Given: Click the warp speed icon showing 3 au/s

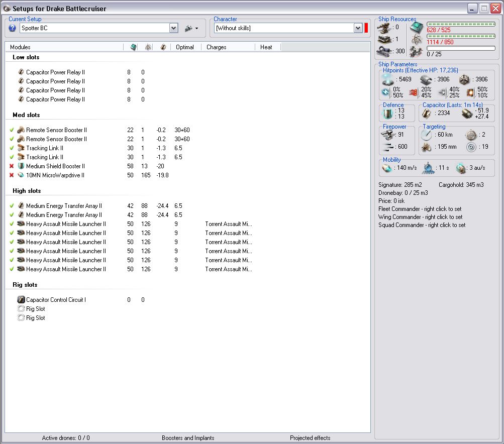Looking at the screenshot, I should [x=461, y=168].
